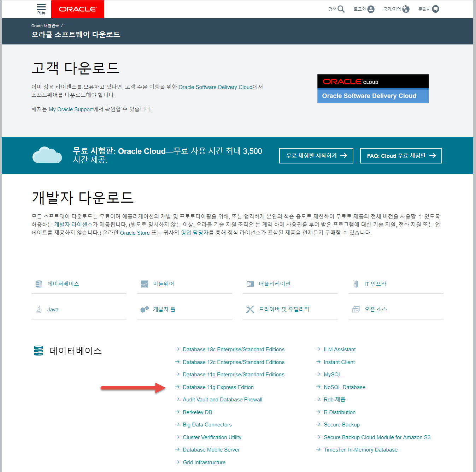Click the 미들웨어 category icon
The image size is (476, 472).
(145, 284)
